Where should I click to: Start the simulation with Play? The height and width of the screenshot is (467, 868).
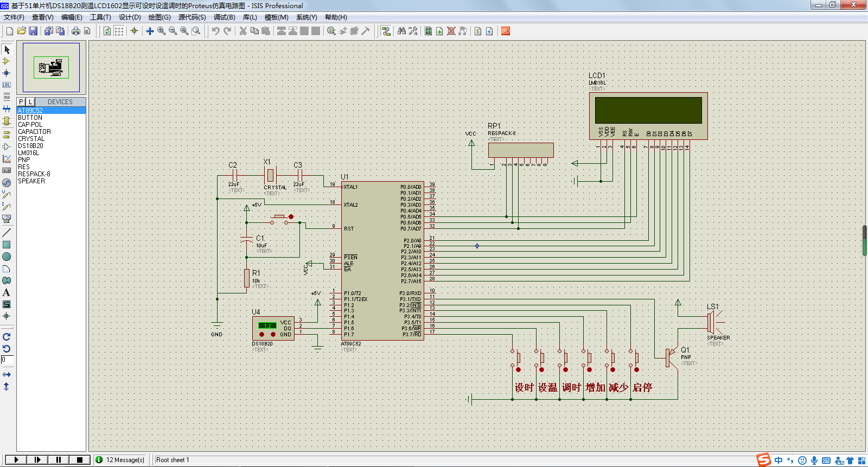tap(16, 459)
